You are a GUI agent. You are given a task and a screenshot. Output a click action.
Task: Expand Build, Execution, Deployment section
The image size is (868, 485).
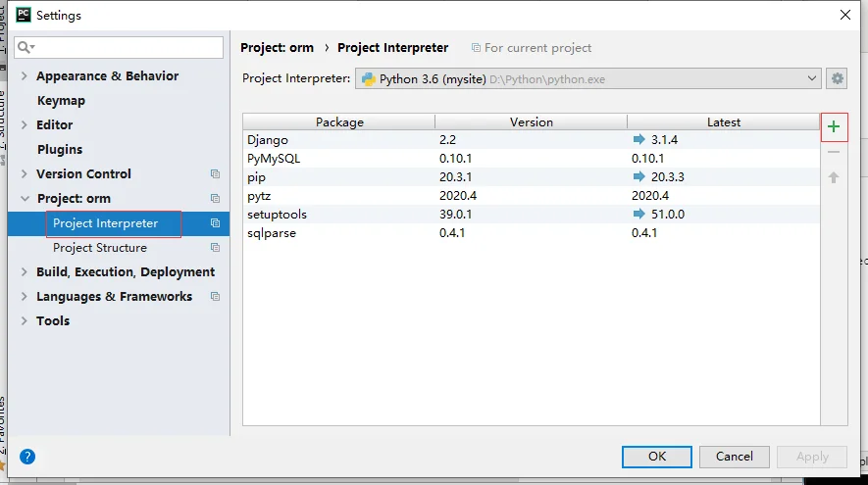24,271
